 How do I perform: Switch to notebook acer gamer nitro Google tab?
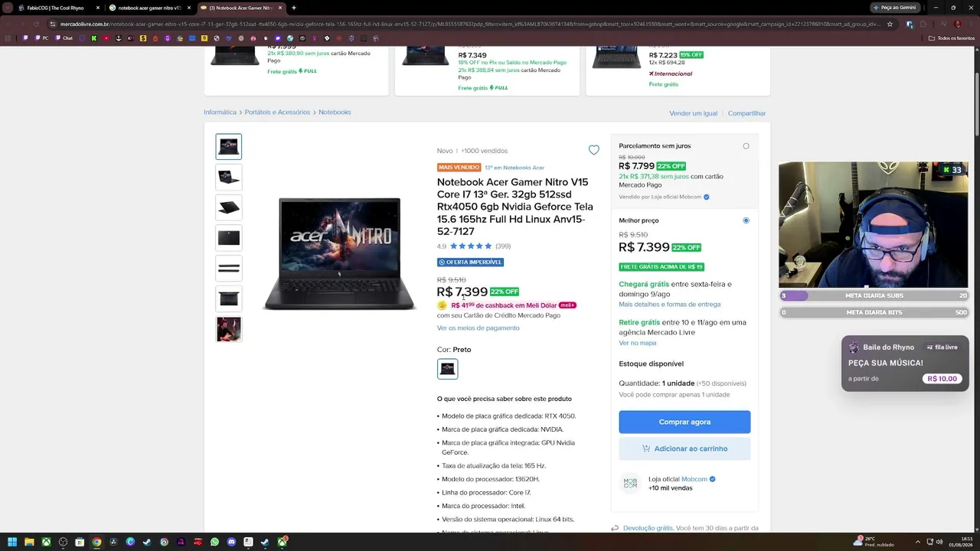click(x=149, y=8)
